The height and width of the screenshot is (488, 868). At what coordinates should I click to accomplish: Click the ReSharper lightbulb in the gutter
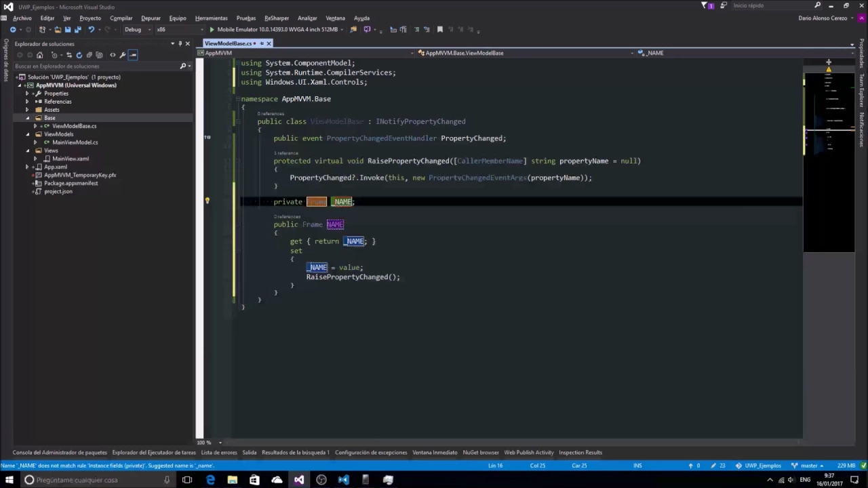(x=208, y=201)
